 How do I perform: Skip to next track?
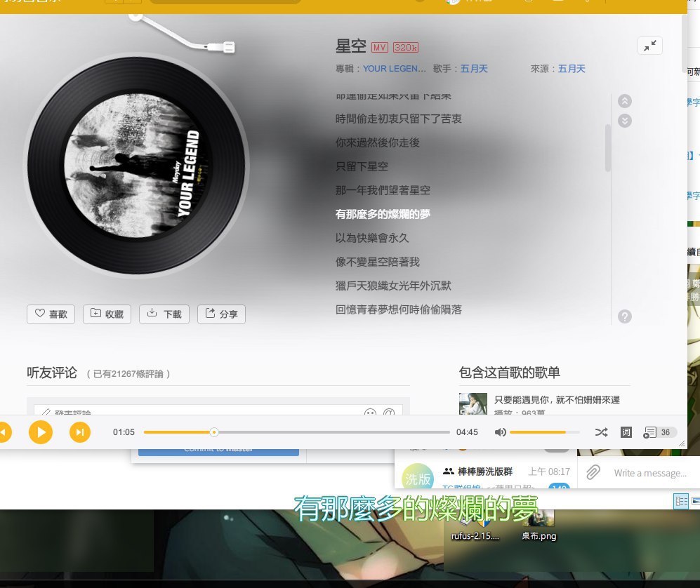click(x=80, y=432)
